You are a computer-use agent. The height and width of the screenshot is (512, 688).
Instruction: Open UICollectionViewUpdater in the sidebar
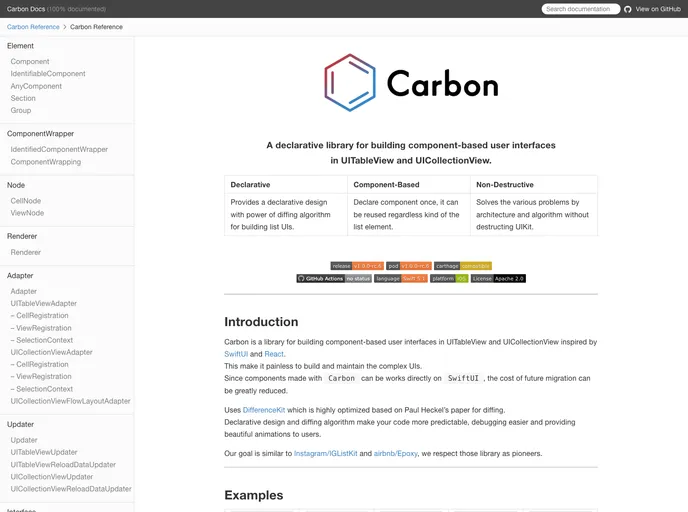(52, 476)
